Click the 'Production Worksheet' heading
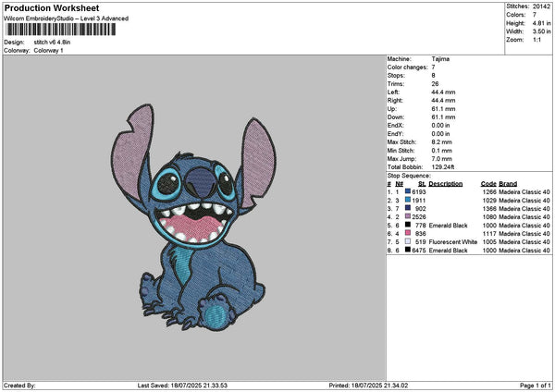The height and width of the screenshot is (392, 555). tap(52, 8)
